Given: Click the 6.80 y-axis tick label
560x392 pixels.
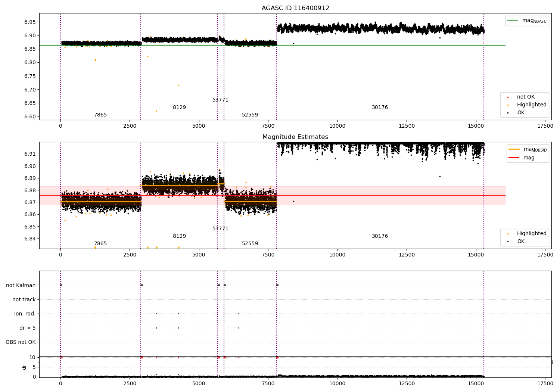Looking at the screenshot, I should pyautogui.click(x=30, y=62).
